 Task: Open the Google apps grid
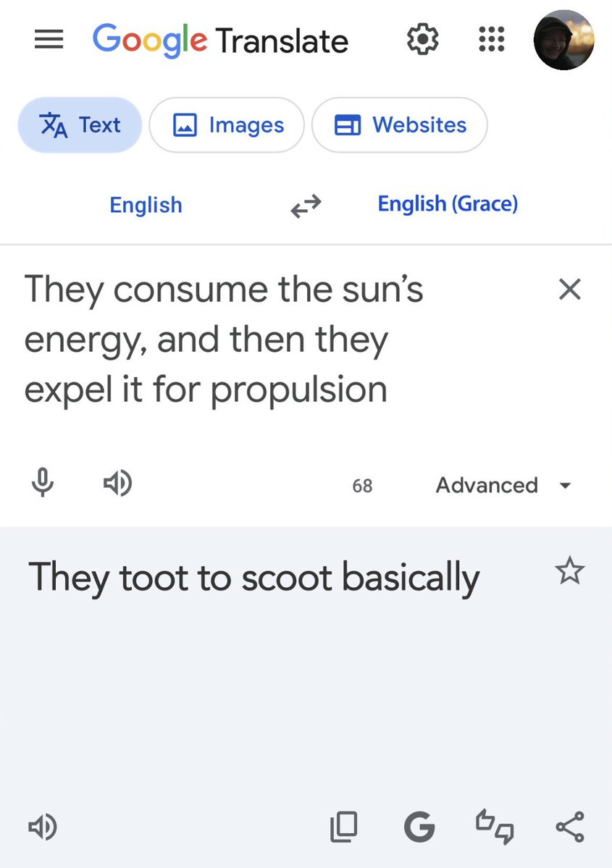(491, 39)
